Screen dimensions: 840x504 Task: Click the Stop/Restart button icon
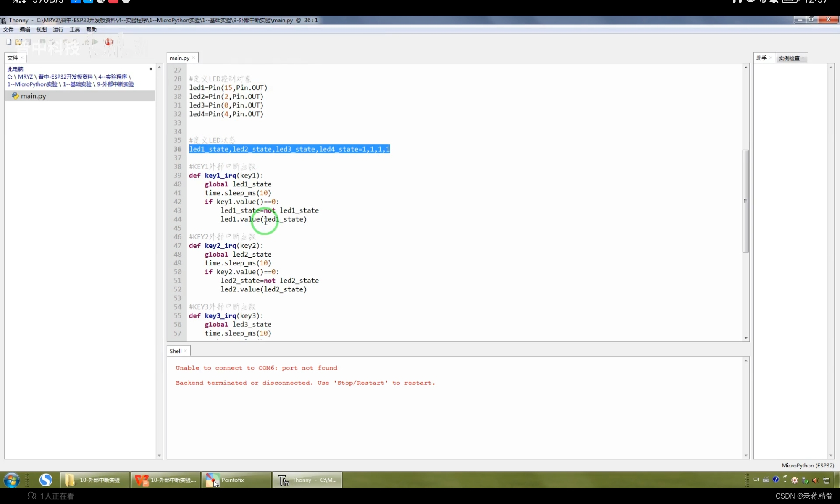click(x=108, y=42)
